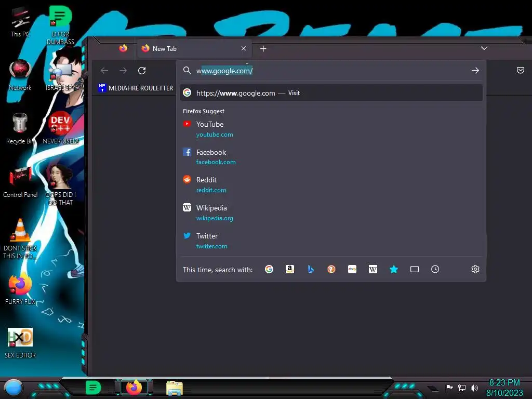Open the Start orb
The image size is (532, 399).
pos(14,388)
